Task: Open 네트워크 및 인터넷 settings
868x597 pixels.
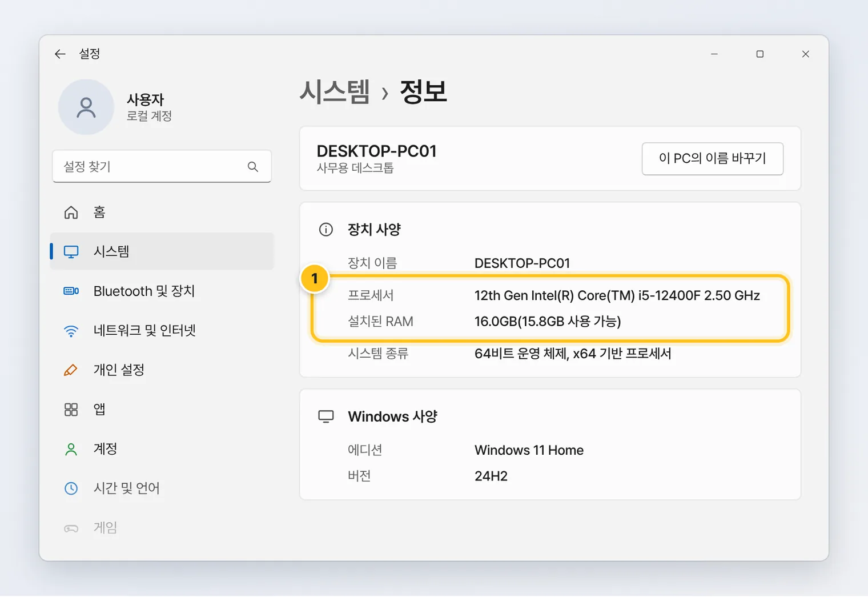Action: coord(162,330)
